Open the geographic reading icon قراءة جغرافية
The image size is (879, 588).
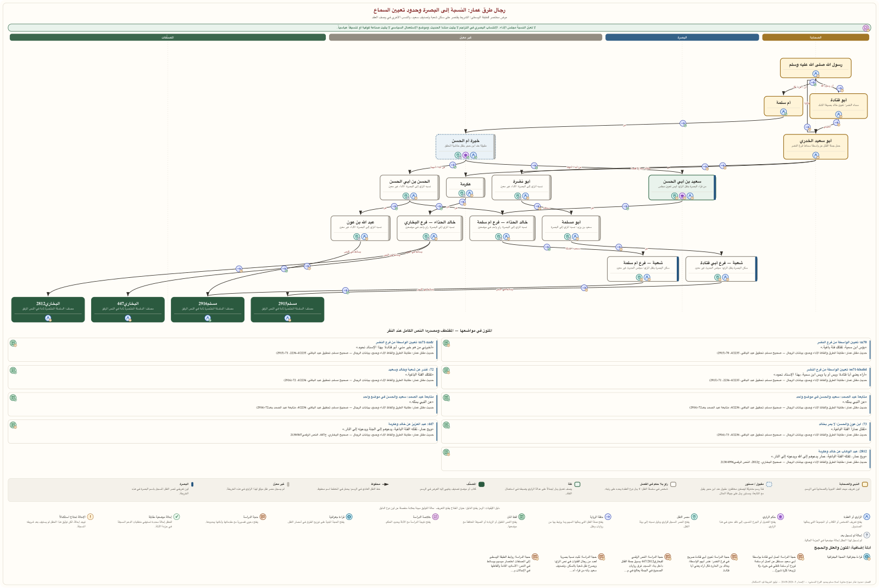[x=866, y=557]
